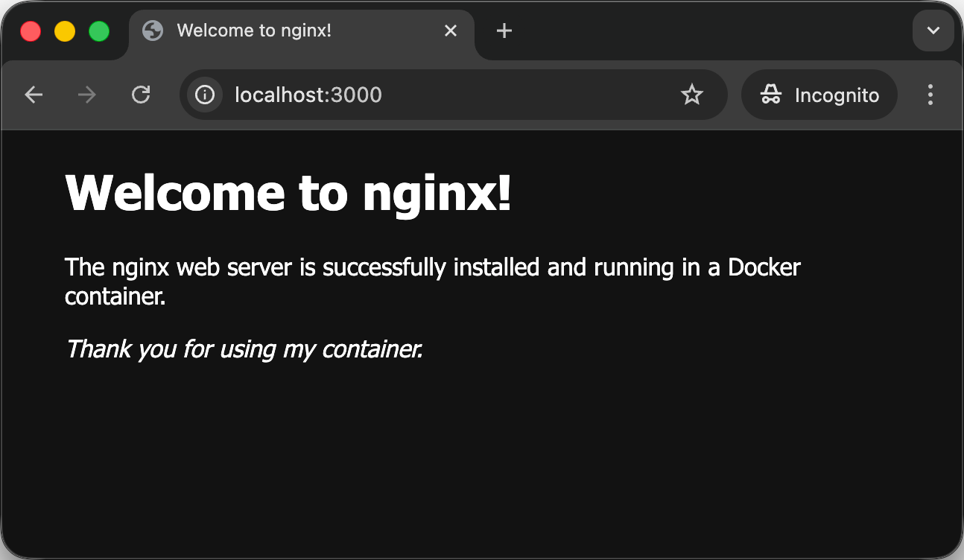Click the paragraph about Docker container
This screenshot has width=964, height=560.
pyautogui.click(x=432, y=281)
